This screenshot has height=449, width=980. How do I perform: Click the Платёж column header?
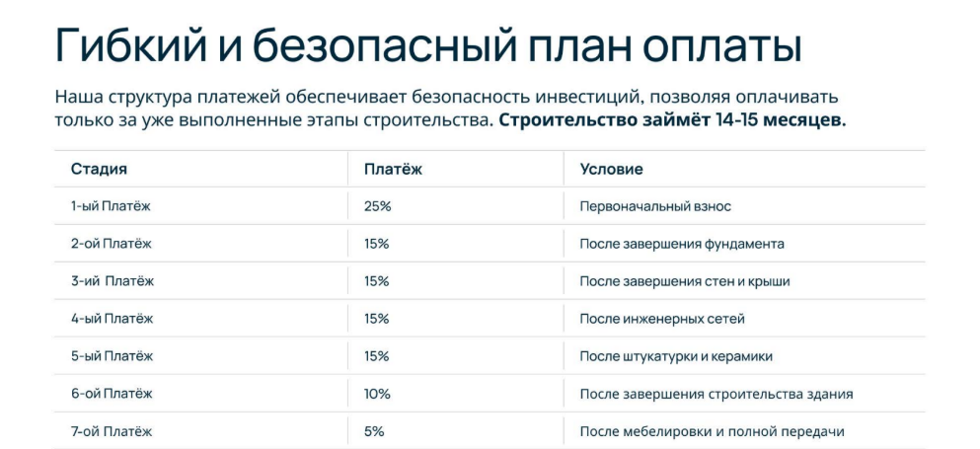pyautogui.click(x=393, y=169)
